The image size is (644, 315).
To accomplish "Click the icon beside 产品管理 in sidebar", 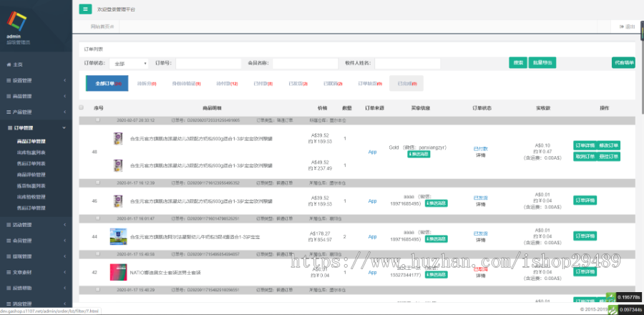I will tap(9, 112).
